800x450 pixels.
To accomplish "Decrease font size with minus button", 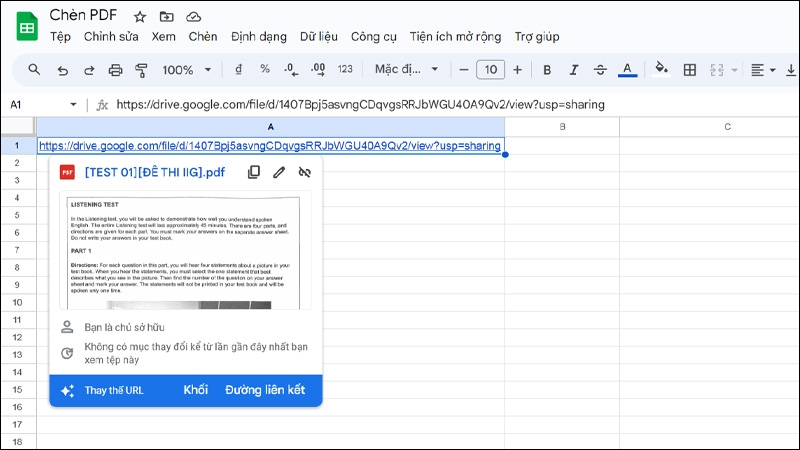I will click(464, 69).
